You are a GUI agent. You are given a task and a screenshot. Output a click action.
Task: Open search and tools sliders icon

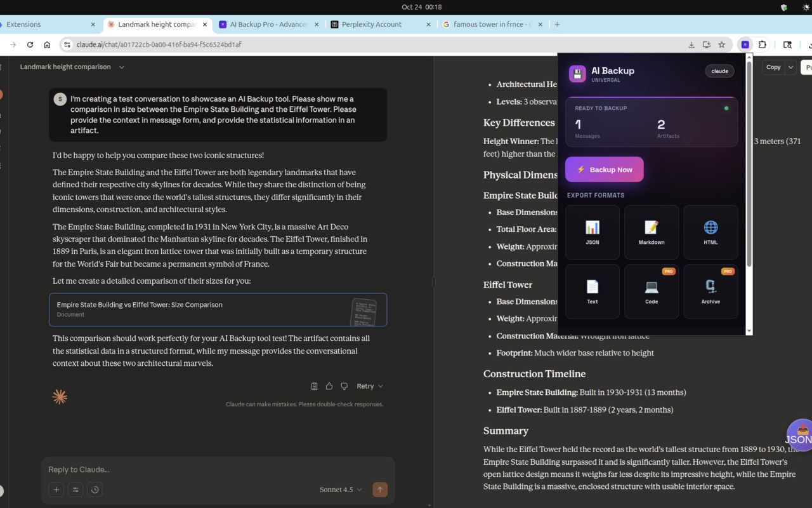(x=75, y=490)
